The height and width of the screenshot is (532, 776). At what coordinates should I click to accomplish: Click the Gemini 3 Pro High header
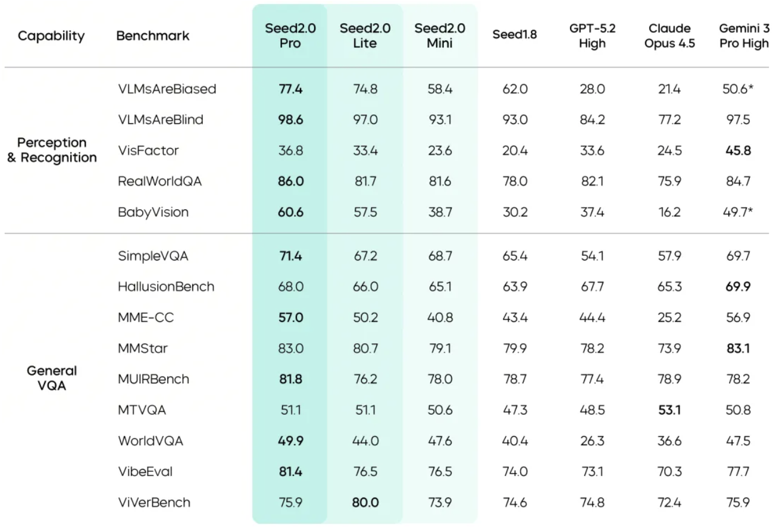743,36
